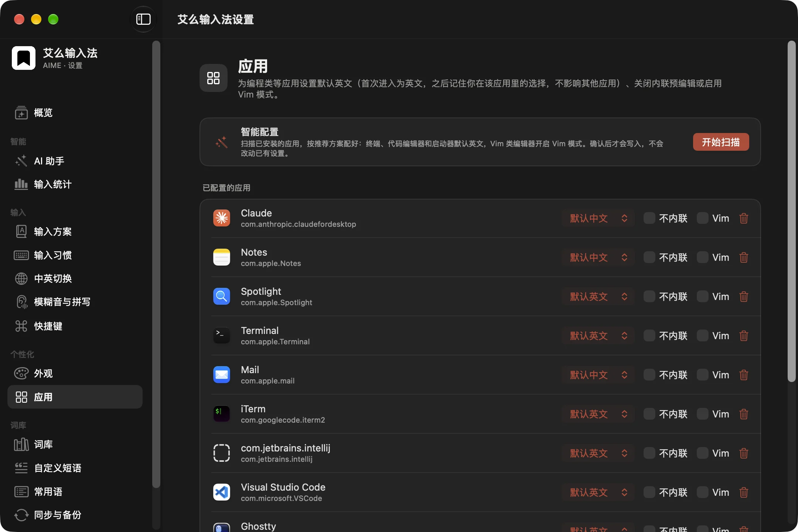The image size is (798, 532).
Task: Go to 概览 in the sidebar
Action: (x=75, y=113)
